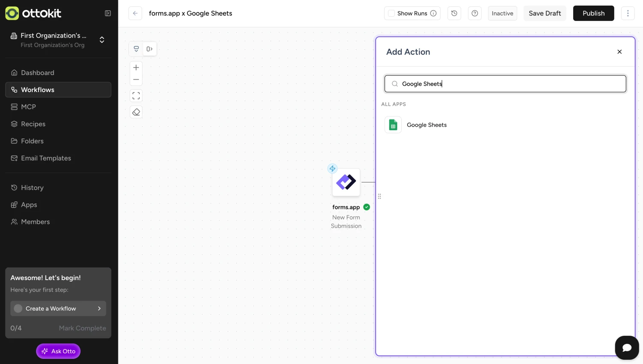Viewport: 643px width, 364px height.
Task: Expand the organization switcher chevron
Action: [x=102, y=40]
